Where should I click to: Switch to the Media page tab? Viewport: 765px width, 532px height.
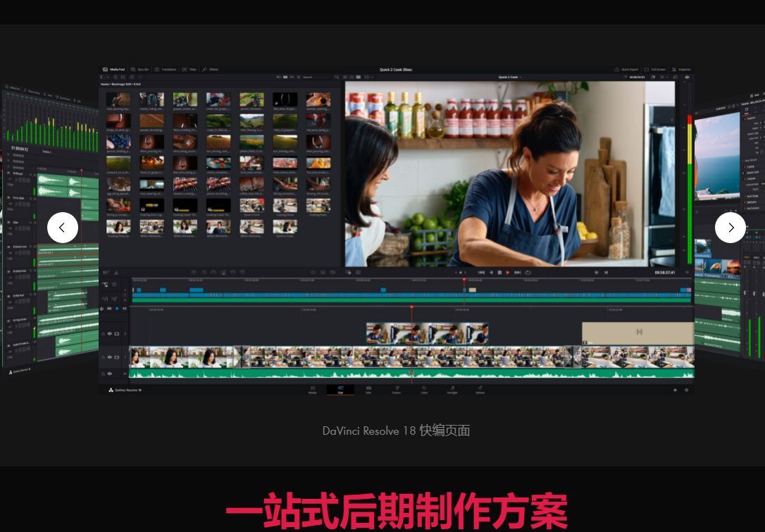click(312, 390)
